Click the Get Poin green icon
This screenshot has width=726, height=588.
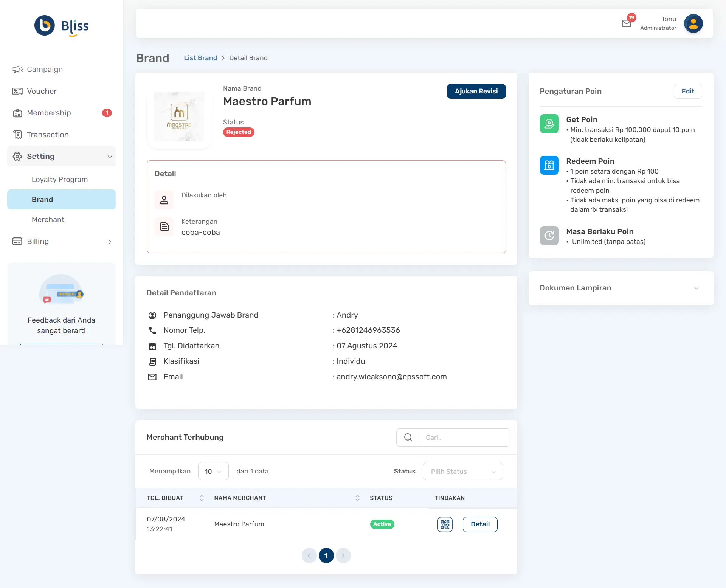click(549, 124)
